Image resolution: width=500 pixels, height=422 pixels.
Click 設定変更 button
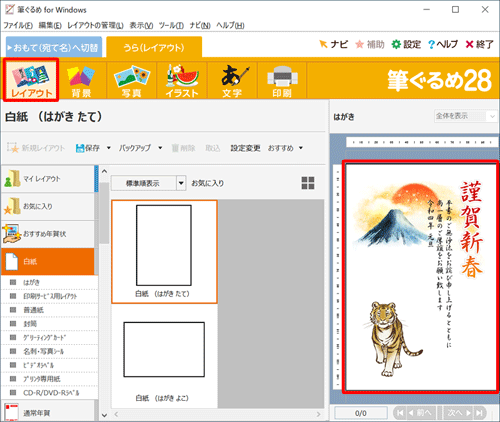pos(245,148)
